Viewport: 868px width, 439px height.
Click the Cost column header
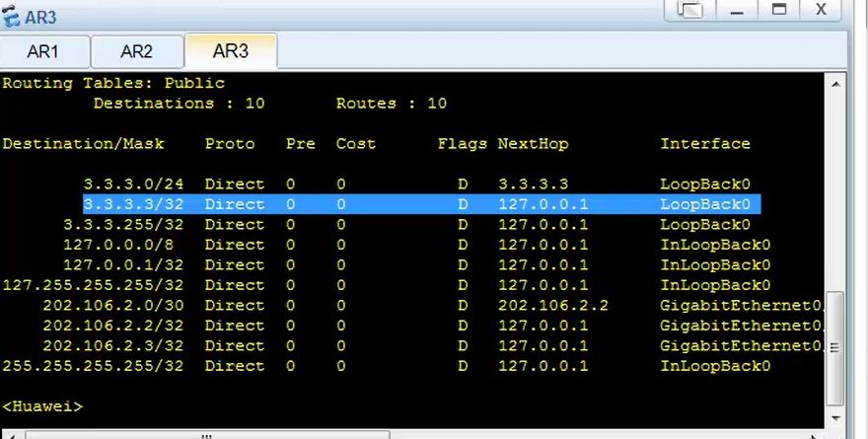pos(356,143)
